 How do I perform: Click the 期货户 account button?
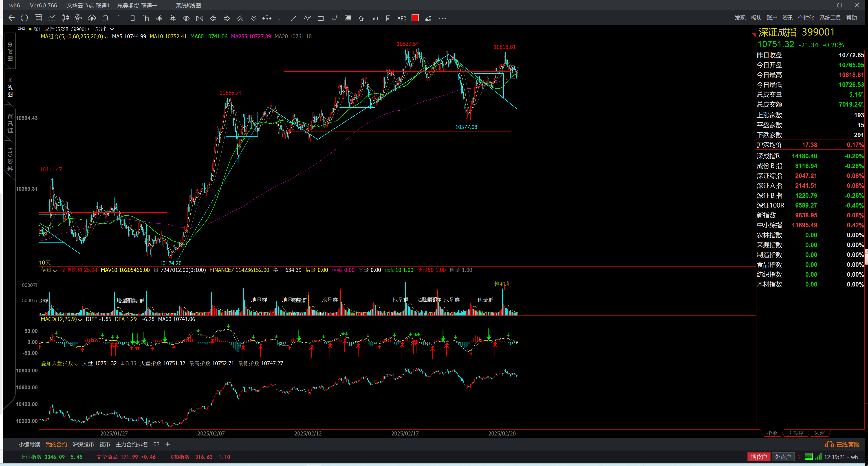pos(759,457)
